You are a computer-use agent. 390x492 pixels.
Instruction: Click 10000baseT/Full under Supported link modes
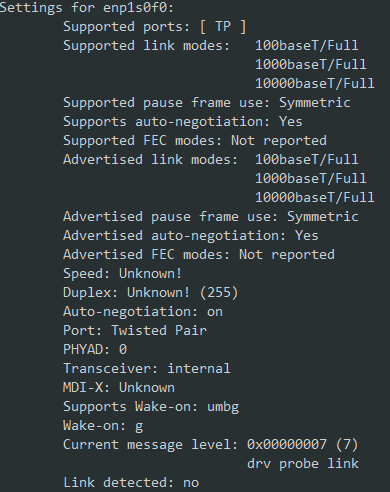315,84
